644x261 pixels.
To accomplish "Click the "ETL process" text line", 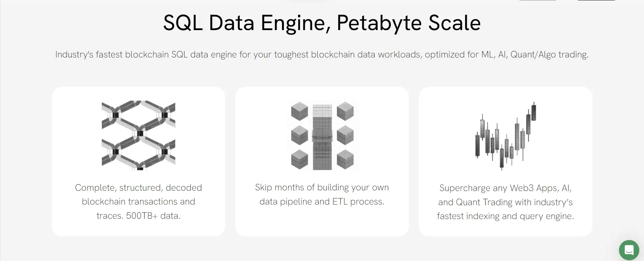I will (x=358, y=201).
